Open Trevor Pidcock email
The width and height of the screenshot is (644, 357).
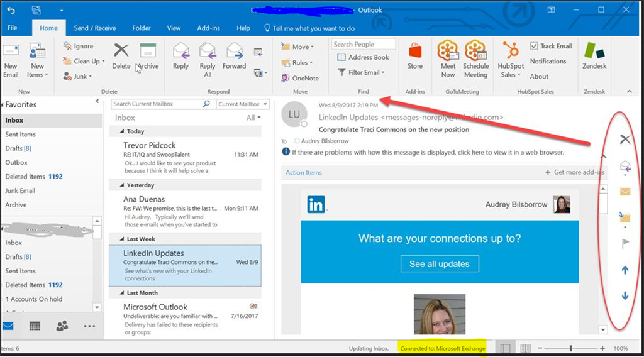186,158
